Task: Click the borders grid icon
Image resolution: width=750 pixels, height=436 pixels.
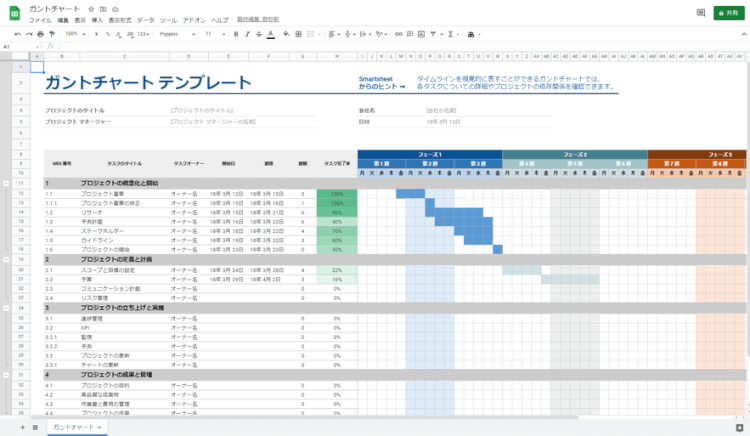Action: (x=301, y=33)
